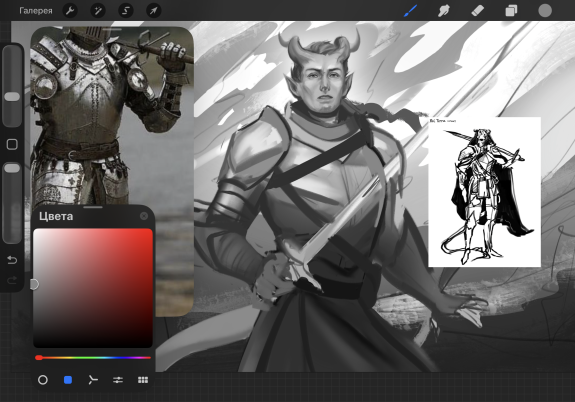Close the Цвета color panel
The height and width of the screenshot is (402, 575).
[144, 216]
